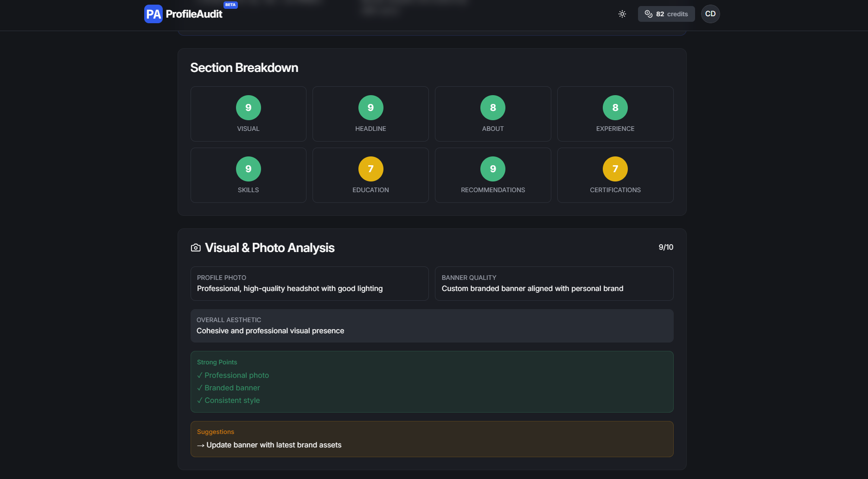Open the CD avatar in the top bar
868x479 pixels.
pos(710,14)
